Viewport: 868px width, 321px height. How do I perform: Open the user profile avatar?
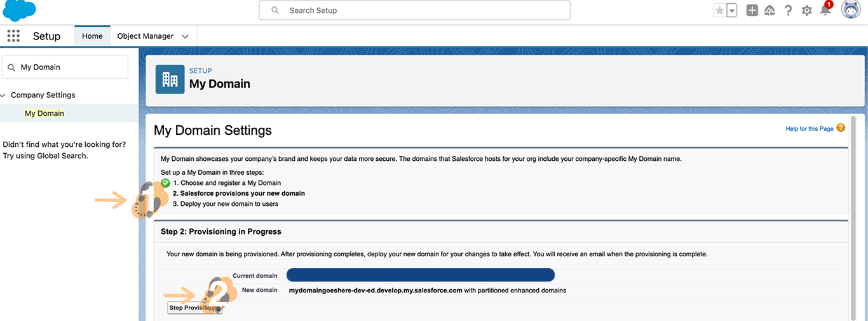[850, 10]
